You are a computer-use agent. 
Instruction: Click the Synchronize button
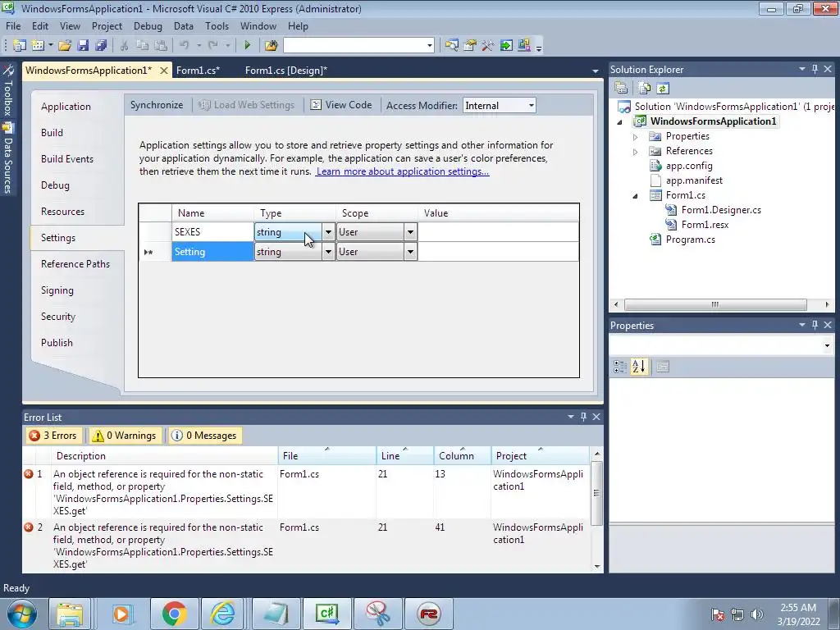coord(157,105)
